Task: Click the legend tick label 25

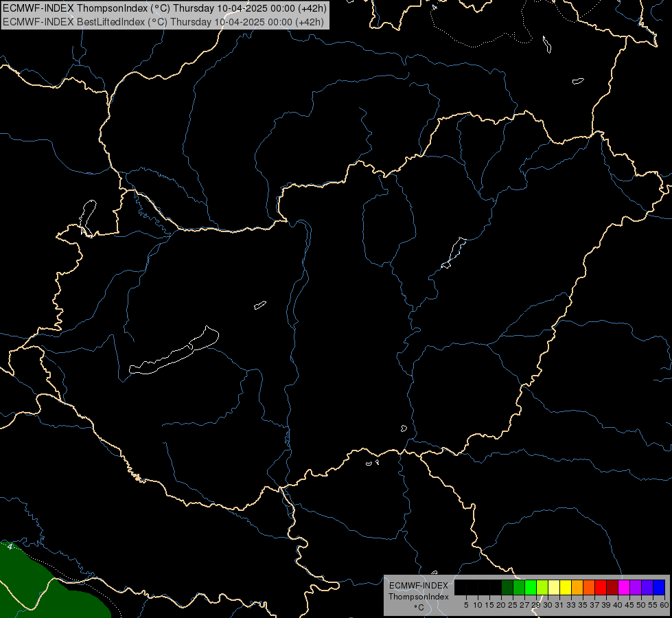Action: tap(513, 605)
